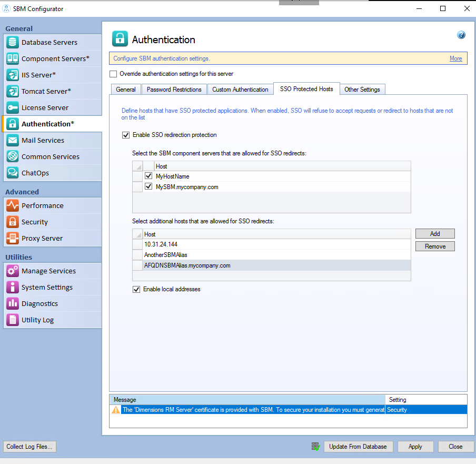476x464 pixels.
Task: Uncheck Enable local addresses
Action: pyautogui.click(x=136, y=289)
